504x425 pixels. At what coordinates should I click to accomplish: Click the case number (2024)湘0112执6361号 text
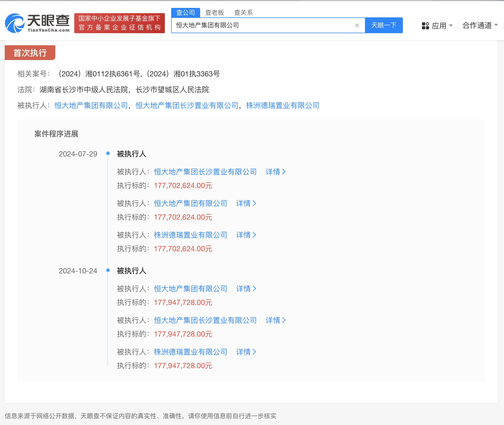coord(98,74)
